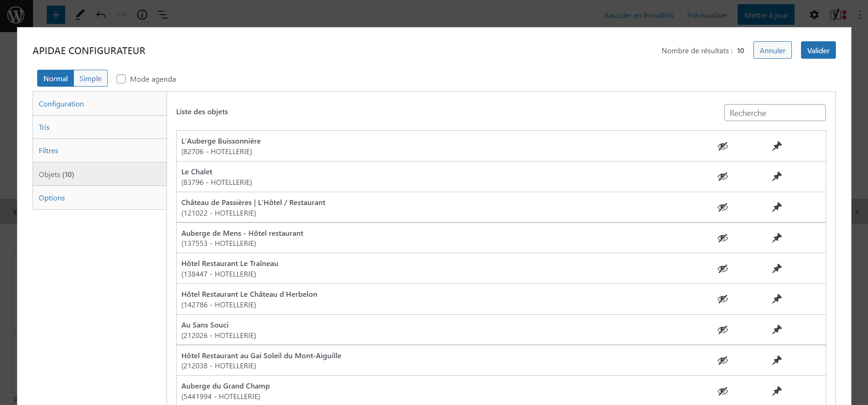Click the blue add block plus icon
The width and height of the screenshot is (868, 405).
pyautogui.click(x=56, y=15)
